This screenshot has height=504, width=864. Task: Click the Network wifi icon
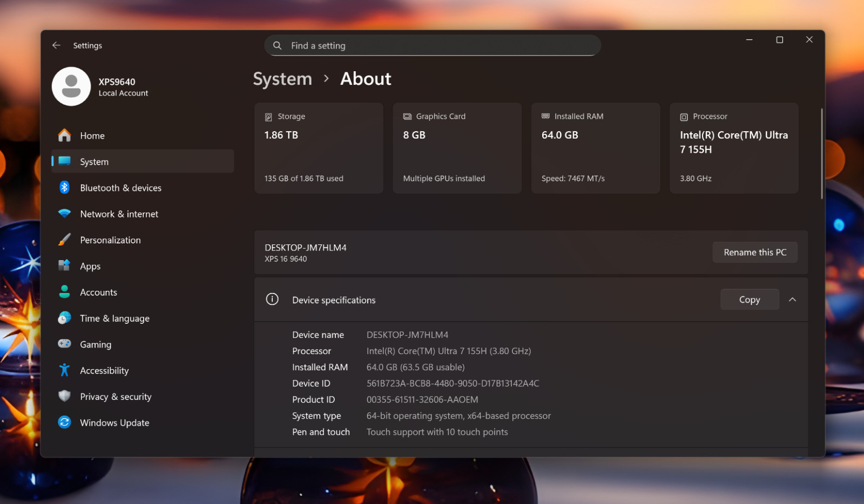tap(65, 214)
